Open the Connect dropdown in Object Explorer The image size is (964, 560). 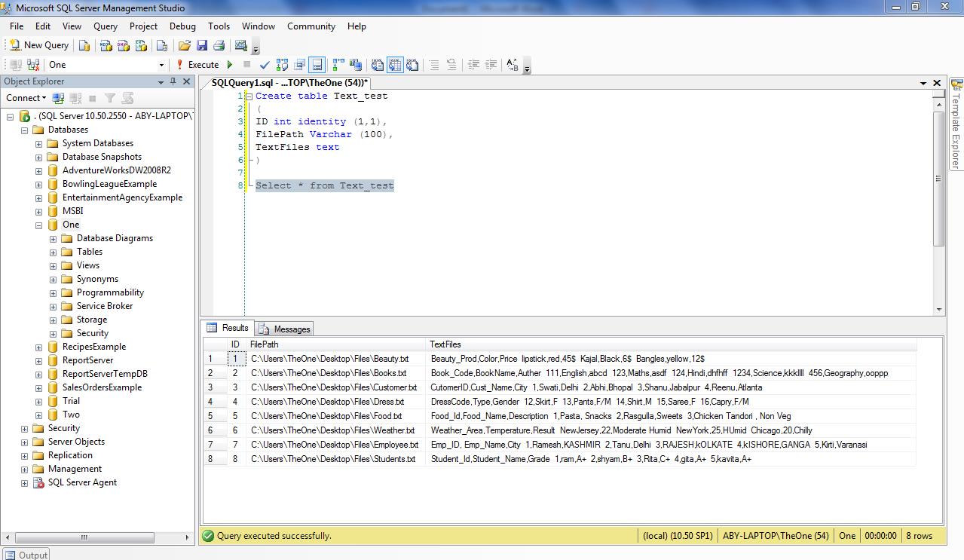click(x=26, y=98)
